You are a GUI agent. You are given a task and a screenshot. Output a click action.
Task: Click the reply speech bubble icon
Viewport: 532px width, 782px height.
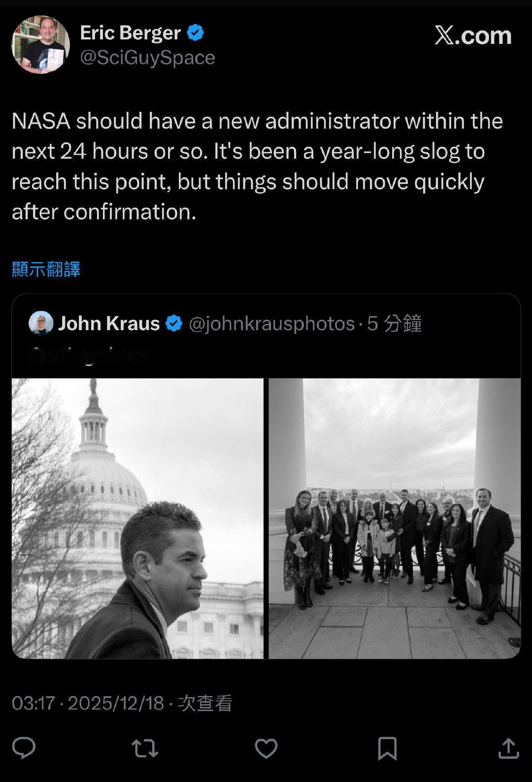pyautogui.click(x=24, y=748)
